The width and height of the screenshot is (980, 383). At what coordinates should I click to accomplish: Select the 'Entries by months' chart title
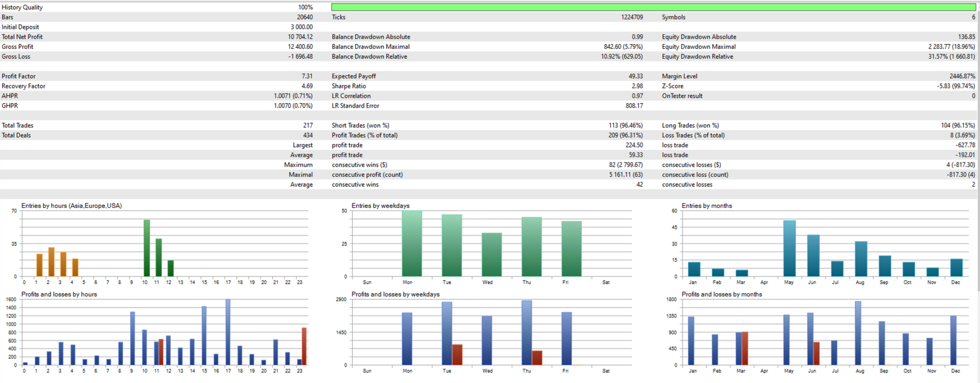pos(707,206)
